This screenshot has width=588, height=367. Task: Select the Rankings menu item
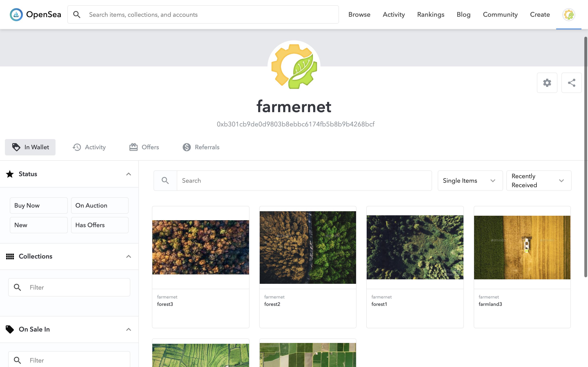[430, 14]
